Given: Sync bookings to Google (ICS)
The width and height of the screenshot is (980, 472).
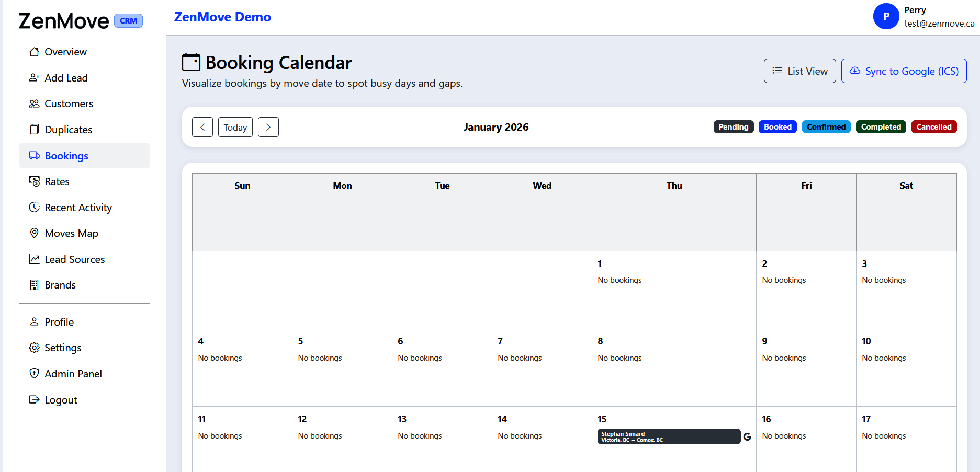Looking at the screenshot, I should [x=904, y=71].
